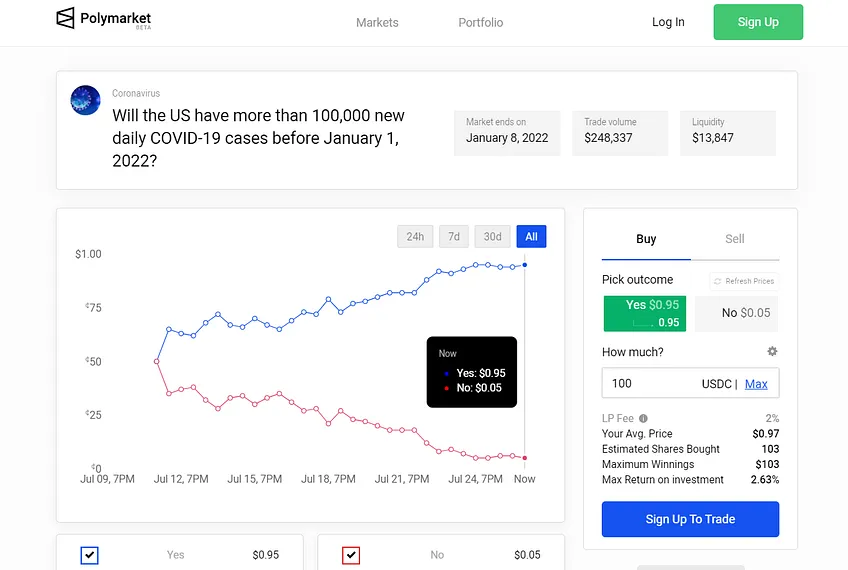Click the Sign Up To Trade button
This screenshot has width=848, height=570.
690,519
